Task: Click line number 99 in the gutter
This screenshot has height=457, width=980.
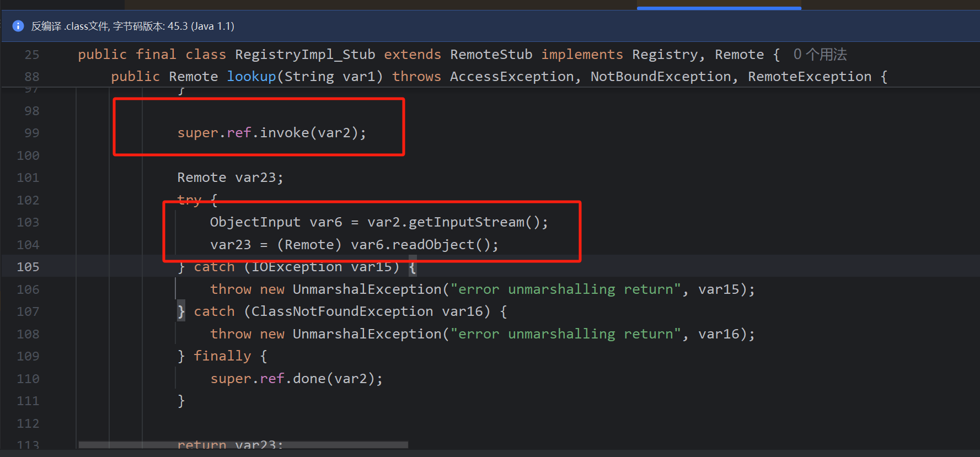Action: 32,133
